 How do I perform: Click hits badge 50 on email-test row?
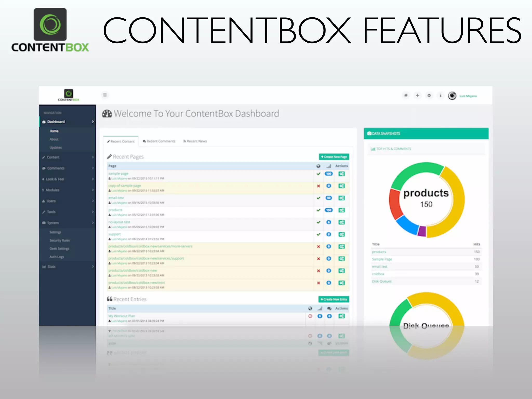coord(329,198)
